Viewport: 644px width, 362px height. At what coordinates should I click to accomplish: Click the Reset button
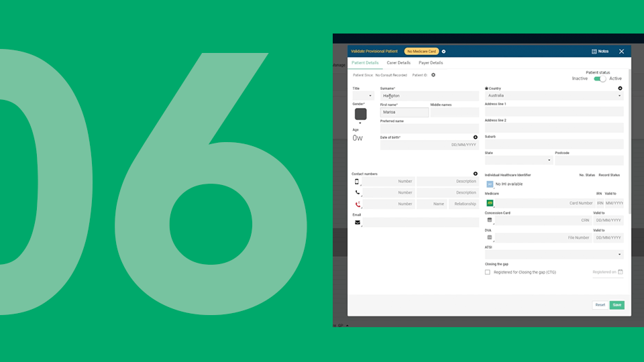(600, 305)
